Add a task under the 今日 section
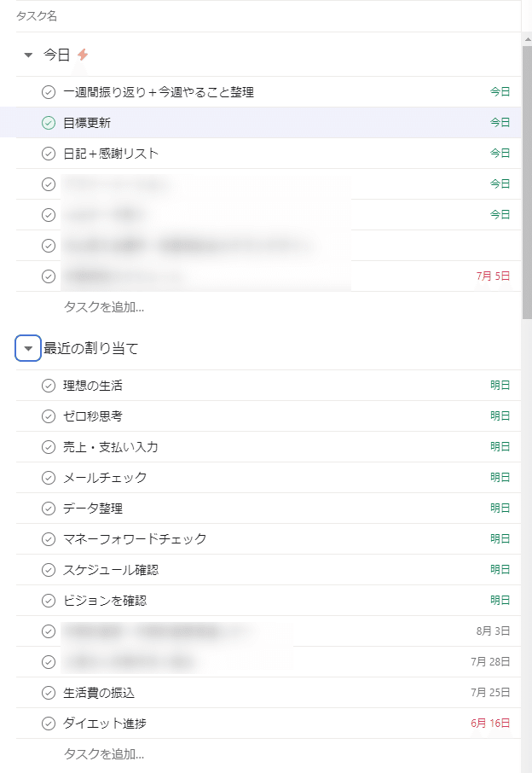This screenshot has width=532, height=773. point(104,306)
